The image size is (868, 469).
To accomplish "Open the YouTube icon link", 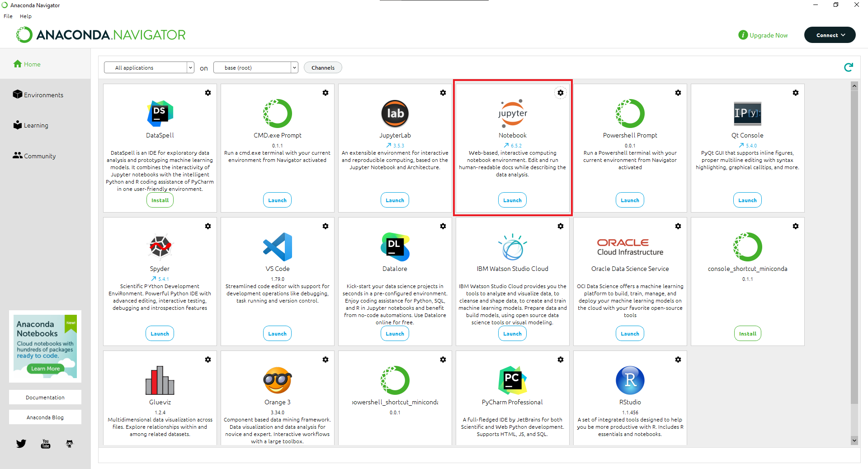I will tap(46, 444).
